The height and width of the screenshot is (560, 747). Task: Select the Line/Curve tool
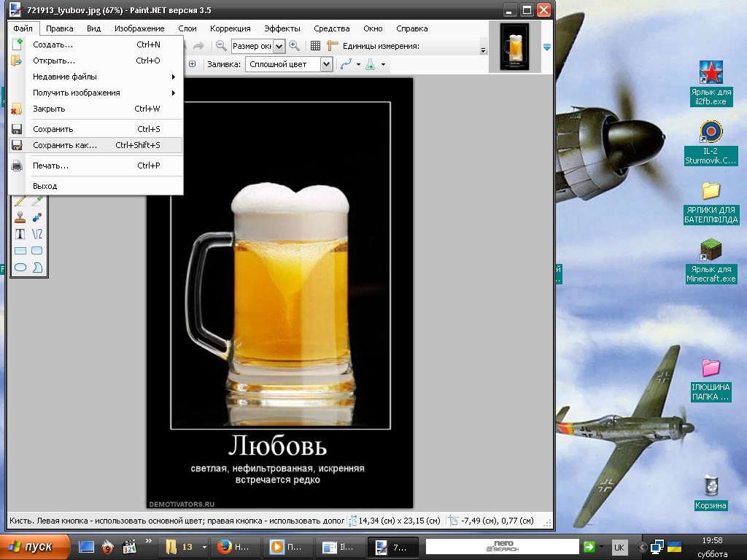click(x=37, y=234)
